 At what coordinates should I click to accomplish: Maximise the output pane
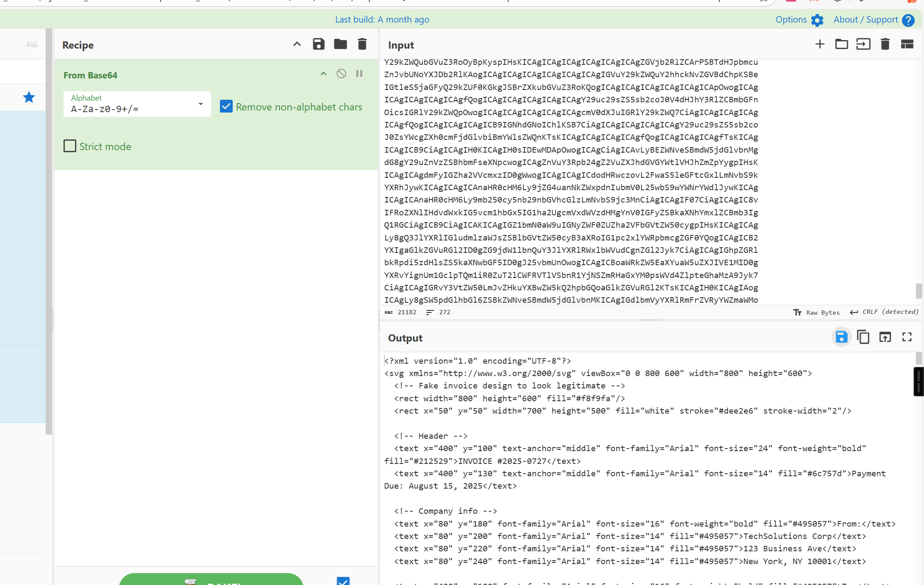pyautogui.click(x=907, y=337)
